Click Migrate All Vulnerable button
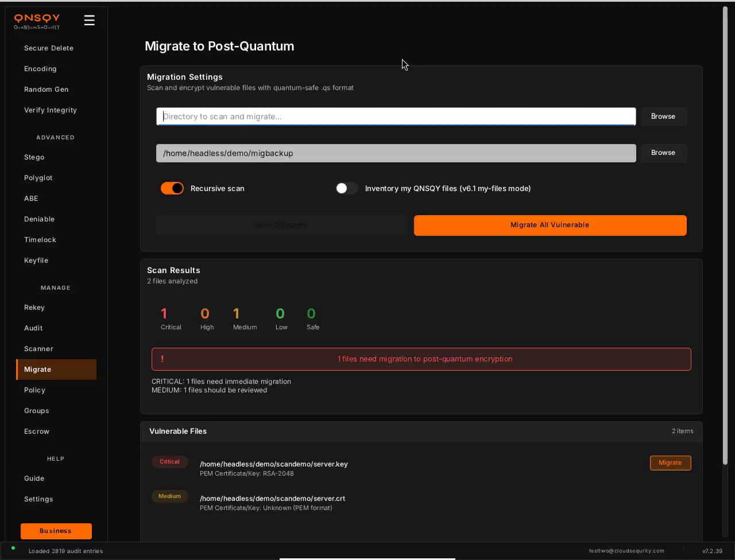Screen dimensions: 735x560 550,225
